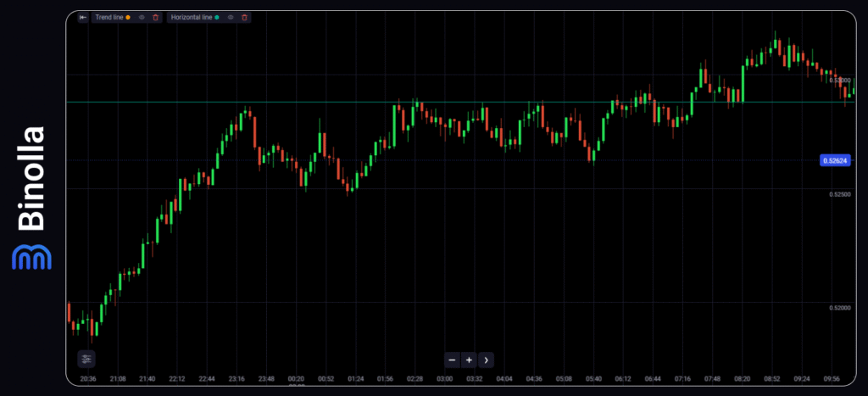Collapse the drawing tools bar with the arrow icon
Viewport: 868px width, 396px height.
point(82,17)
